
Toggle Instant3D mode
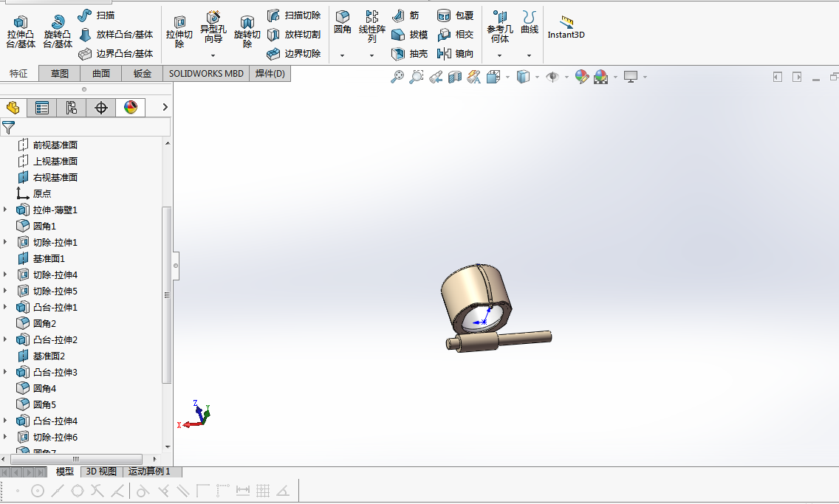(566, 27)
